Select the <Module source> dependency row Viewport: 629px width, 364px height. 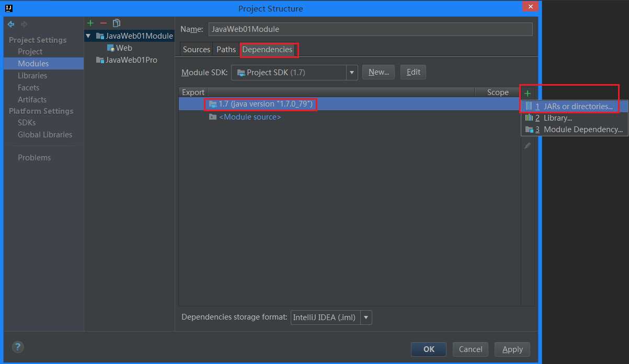350,117
